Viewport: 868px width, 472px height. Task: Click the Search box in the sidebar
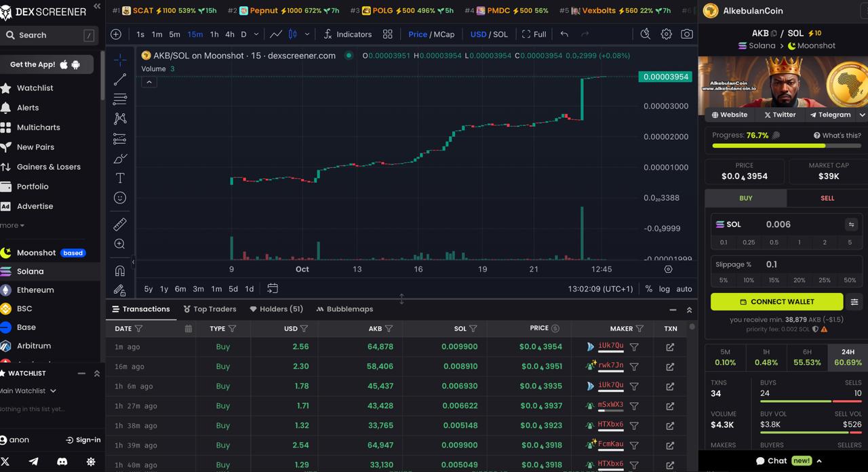pyautogui.click(x=49, y=35)
